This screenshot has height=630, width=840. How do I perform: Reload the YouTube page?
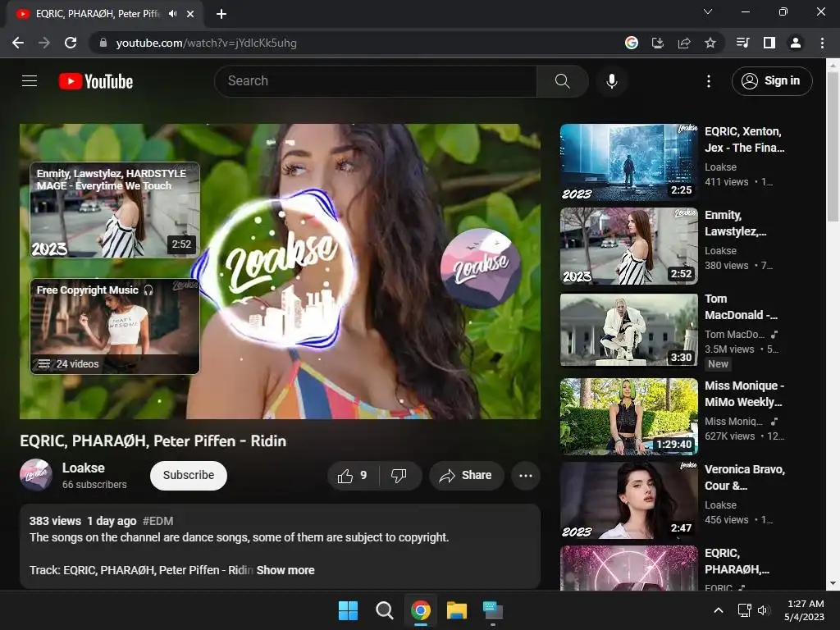tap(71, 43)
